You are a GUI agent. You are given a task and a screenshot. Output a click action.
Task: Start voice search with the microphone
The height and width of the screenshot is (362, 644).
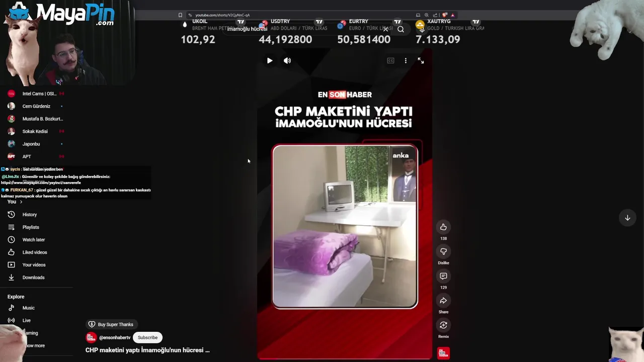(x=422, y=29)
